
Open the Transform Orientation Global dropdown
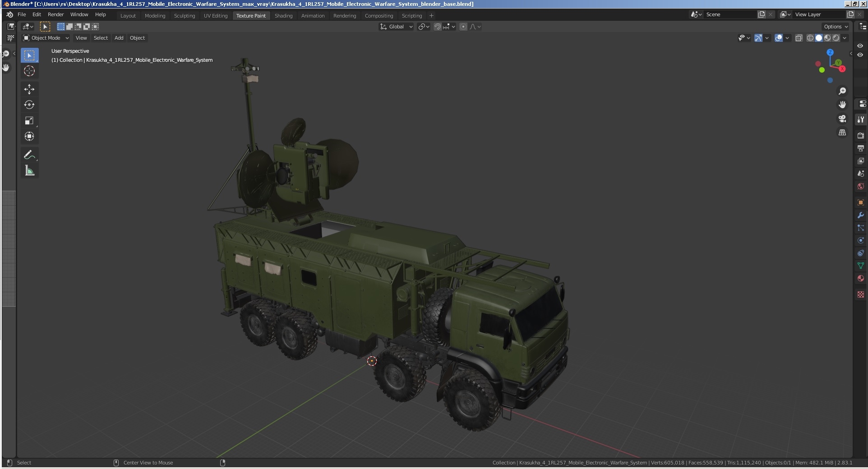(x=396, y=27)
